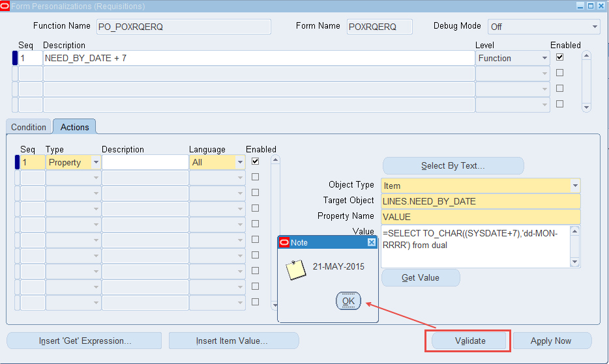Click the action Description field in row 1
Viewport: 609px width, 364px height.
pos(145,162)
